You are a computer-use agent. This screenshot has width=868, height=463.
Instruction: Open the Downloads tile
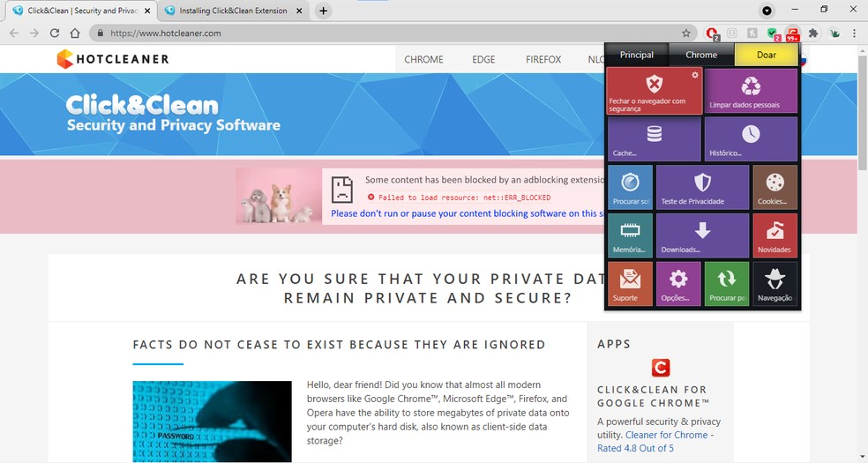tap(702, 235)
